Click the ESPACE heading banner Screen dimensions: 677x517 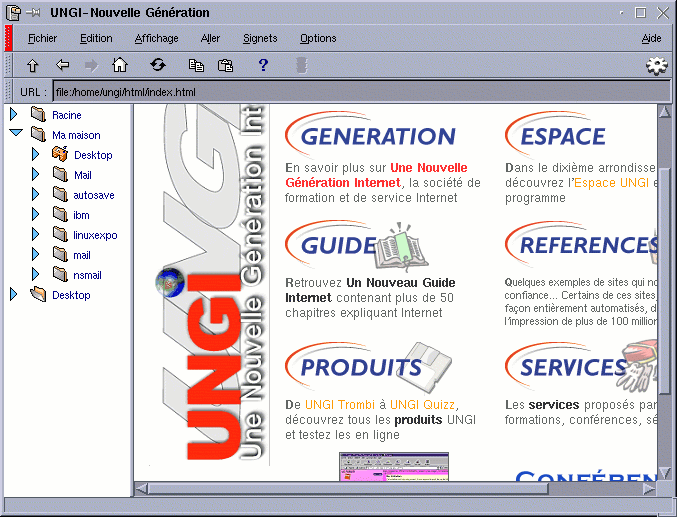(x=556, y=134)
